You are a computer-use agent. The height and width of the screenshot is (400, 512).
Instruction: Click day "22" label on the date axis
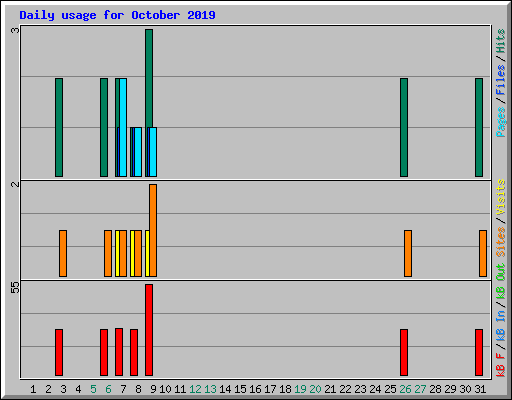tap(345, 389)
